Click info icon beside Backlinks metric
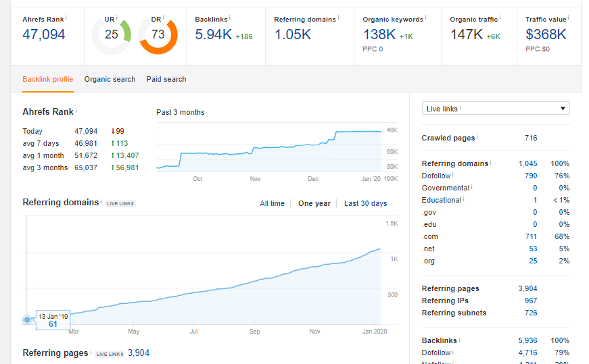 (230, 17)
